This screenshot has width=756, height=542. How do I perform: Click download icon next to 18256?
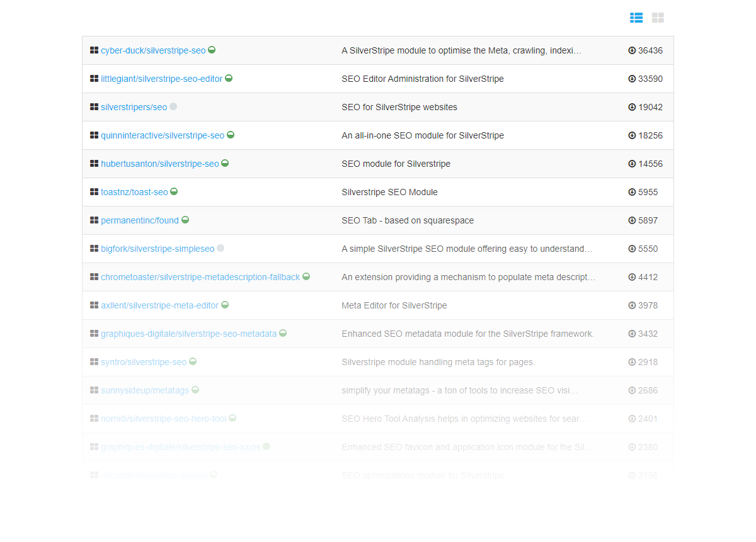(632, 135)
